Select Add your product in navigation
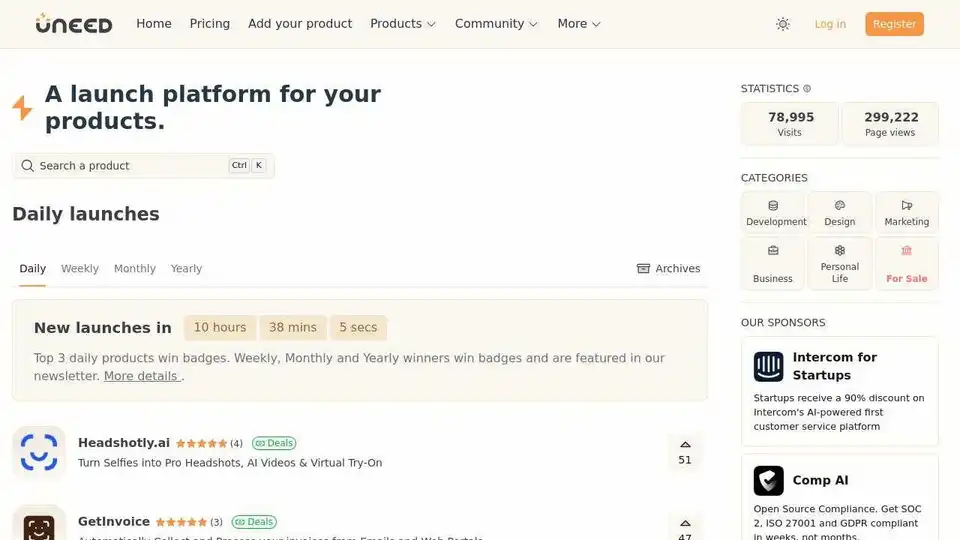 click(300, 24)
